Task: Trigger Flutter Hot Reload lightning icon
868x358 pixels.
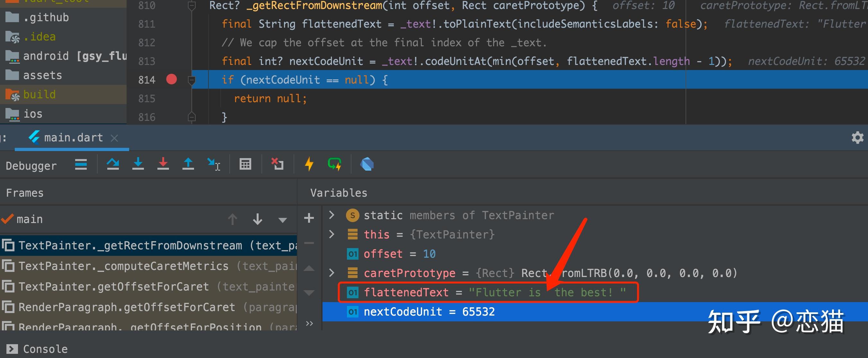Action: pos(309,165)
